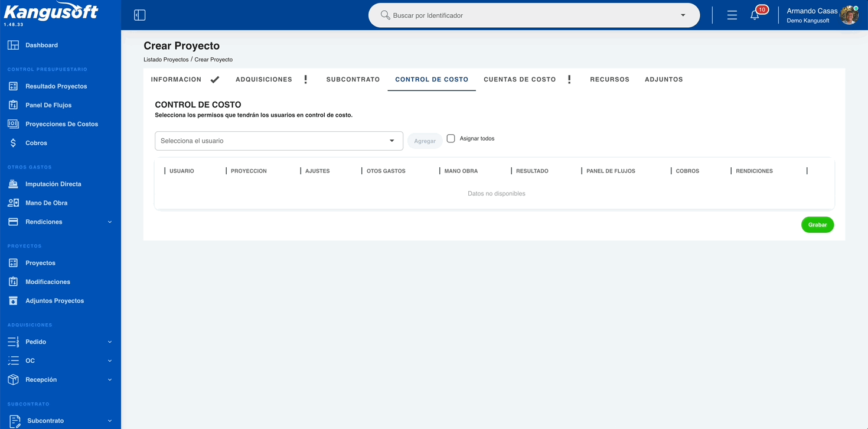
Task: Click the Armando Casas user name
Action: click(x=812, y=11)
